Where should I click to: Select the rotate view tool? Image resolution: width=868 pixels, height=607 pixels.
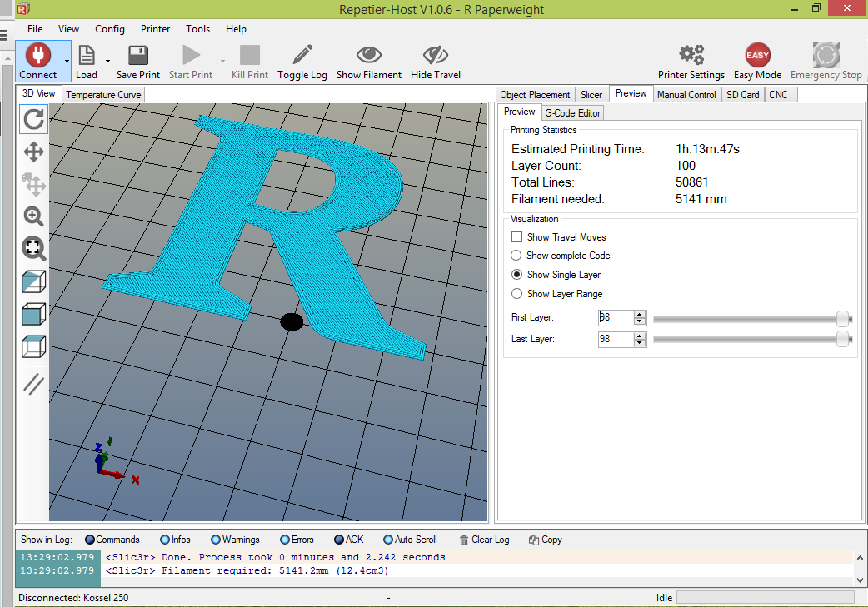tap(34, 119)
